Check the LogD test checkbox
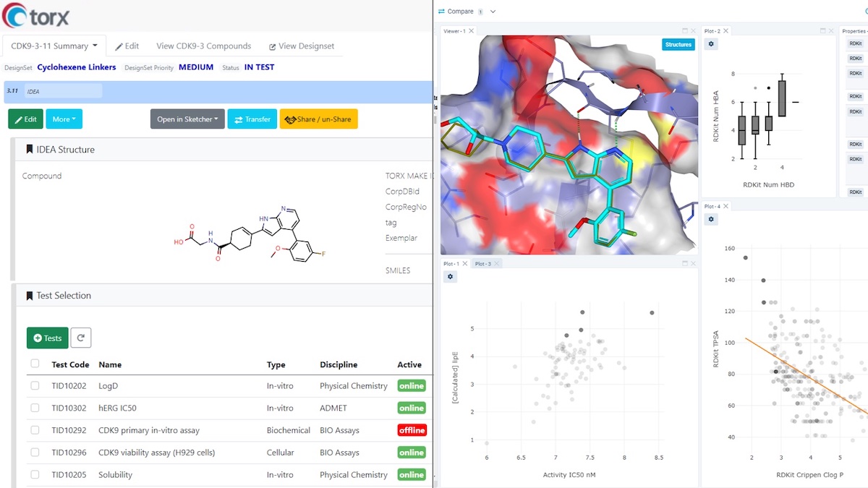868x488 pixels. (35, 385)
